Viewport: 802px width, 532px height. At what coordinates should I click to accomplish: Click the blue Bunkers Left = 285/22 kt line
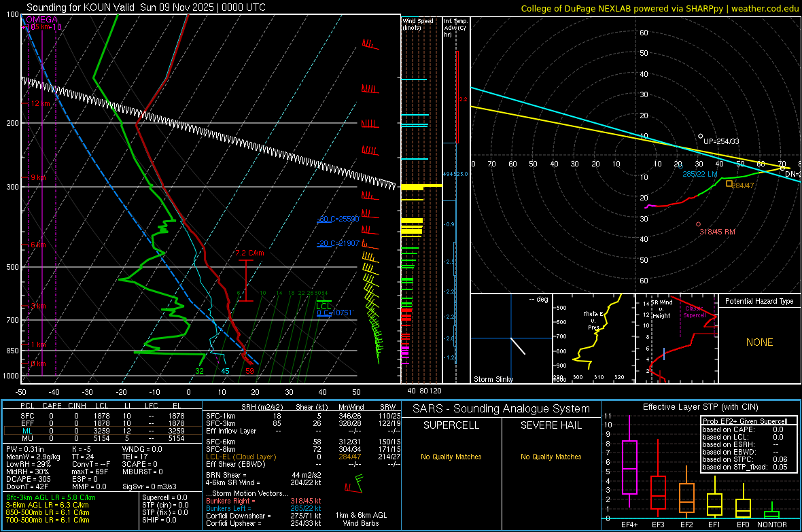click(x=264, y=508)
